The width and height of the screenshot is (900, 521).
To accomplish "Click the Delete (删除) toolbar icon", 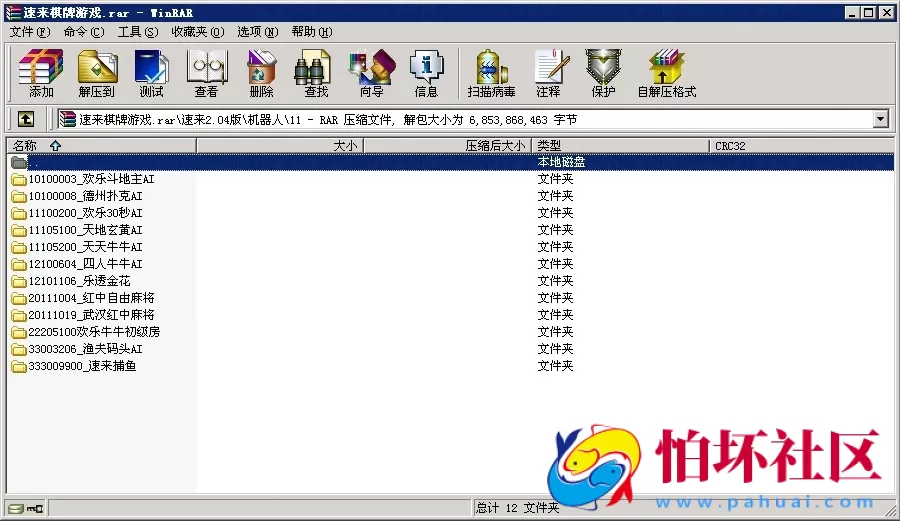I will 261,73.
